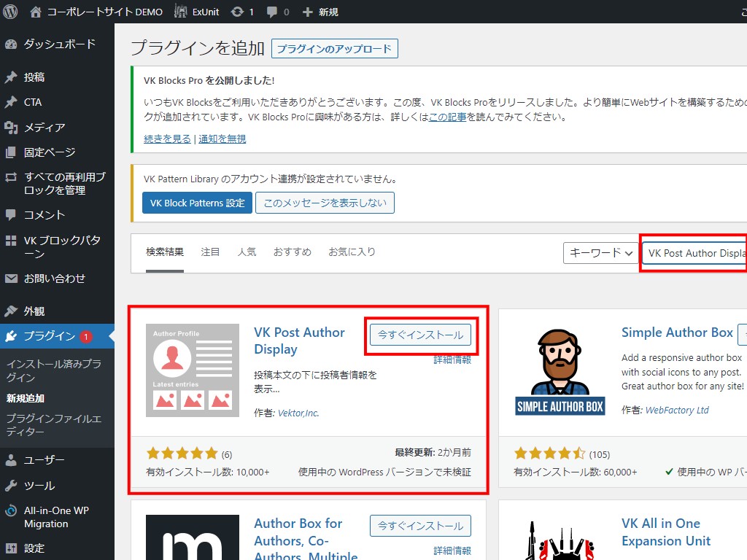Switch to the 人気 tab

click(247, 252)
